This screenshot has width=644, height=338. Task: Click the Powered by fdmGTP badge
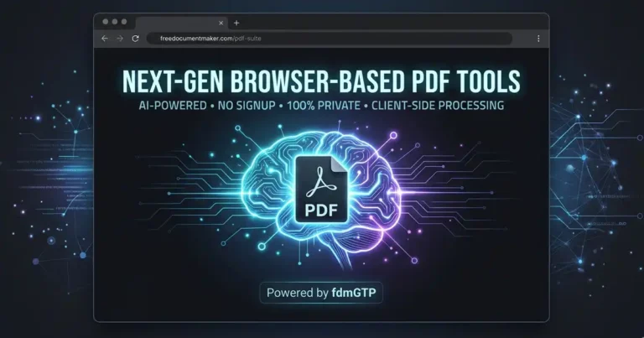pos(321,293)
